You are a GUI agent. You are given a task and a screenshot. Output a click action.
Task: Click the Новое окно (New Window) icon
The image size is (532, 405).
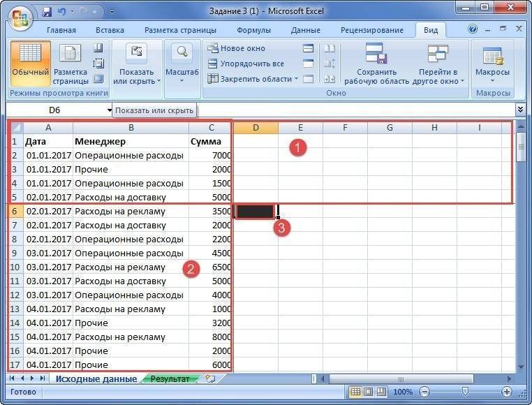pyautogui.click(x=214, y=48)
